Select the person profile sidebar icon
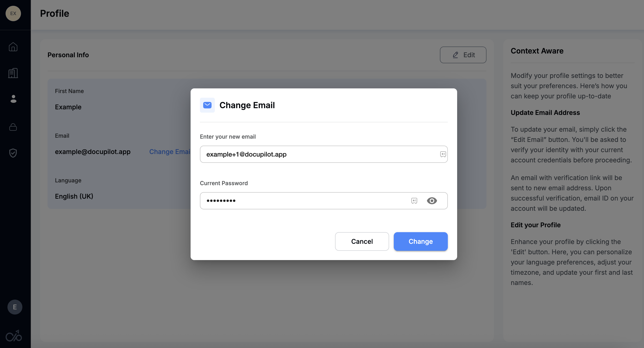 click(13, 99)
